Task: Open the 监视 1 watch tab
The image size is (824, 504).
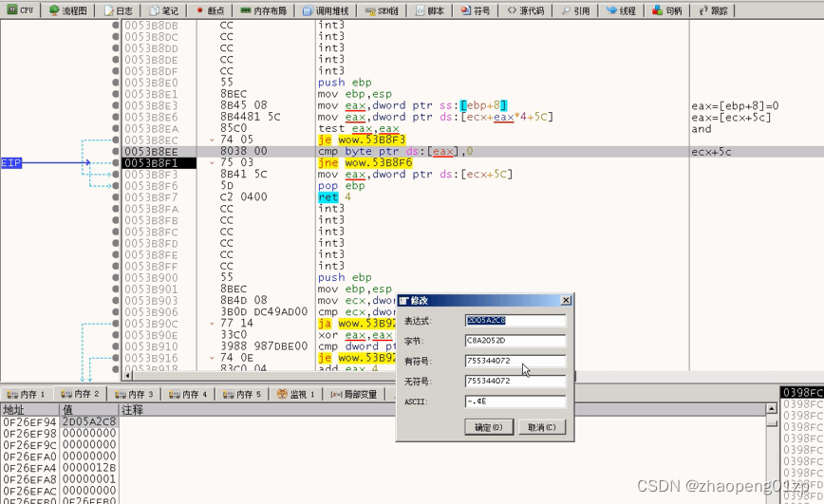Action: tap(296, 394)
